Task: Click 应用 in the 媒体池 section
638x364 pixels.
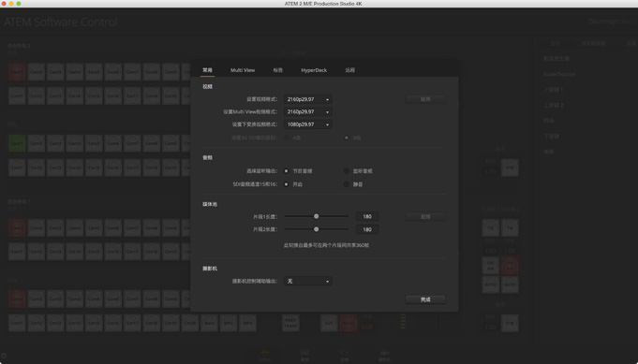Action: (425, 216)
